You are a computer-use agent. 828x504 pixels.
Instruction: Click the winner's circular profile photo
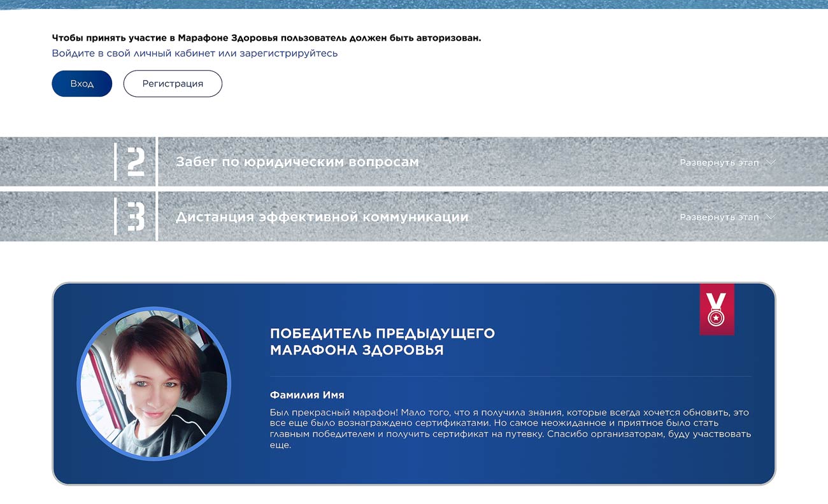153,384
